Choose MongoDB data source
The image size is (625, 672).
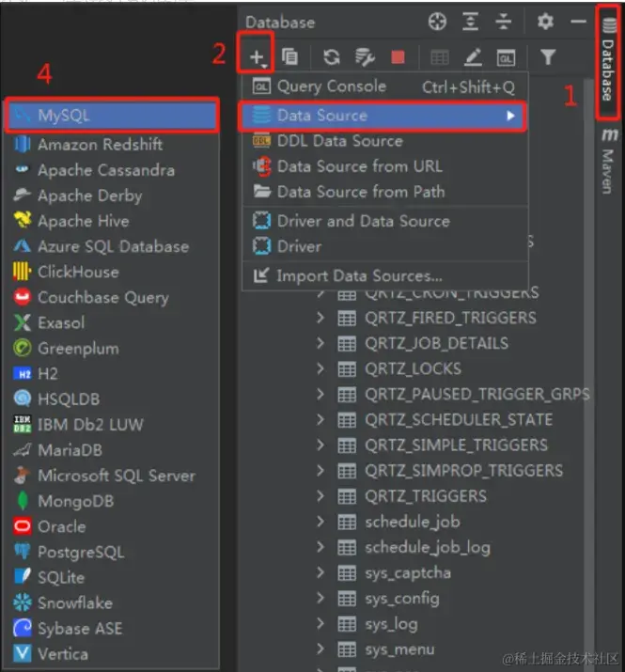(112, 501)
